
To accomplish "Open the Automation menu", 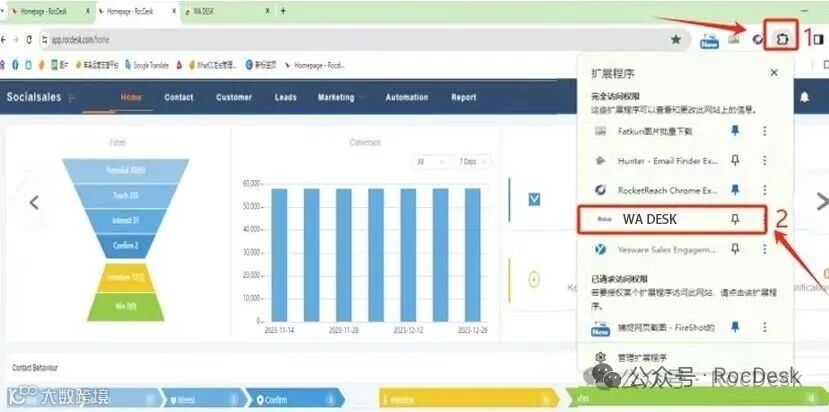I will pyautogui.click(x=407, y=97).
